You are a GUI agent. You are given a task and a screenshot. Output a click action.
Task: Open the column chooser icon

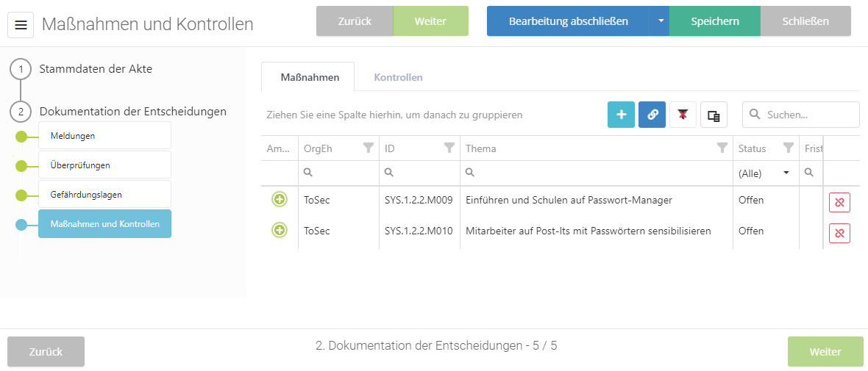(714, 115)
